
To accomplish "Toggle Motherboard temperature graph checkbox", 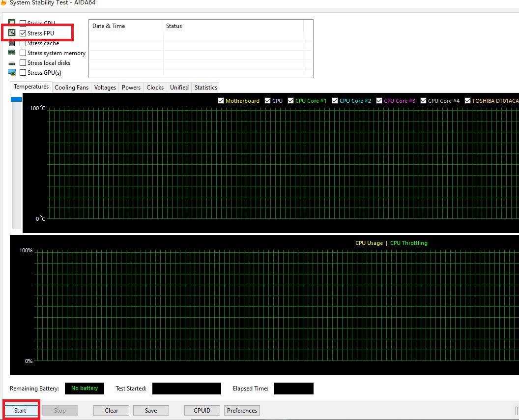I will click(221, 101).
